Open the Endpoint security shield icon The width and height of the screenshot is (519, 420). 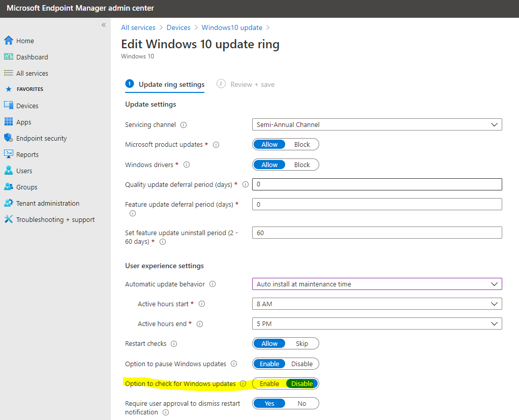pyautogui.click(x=9, y=138)
